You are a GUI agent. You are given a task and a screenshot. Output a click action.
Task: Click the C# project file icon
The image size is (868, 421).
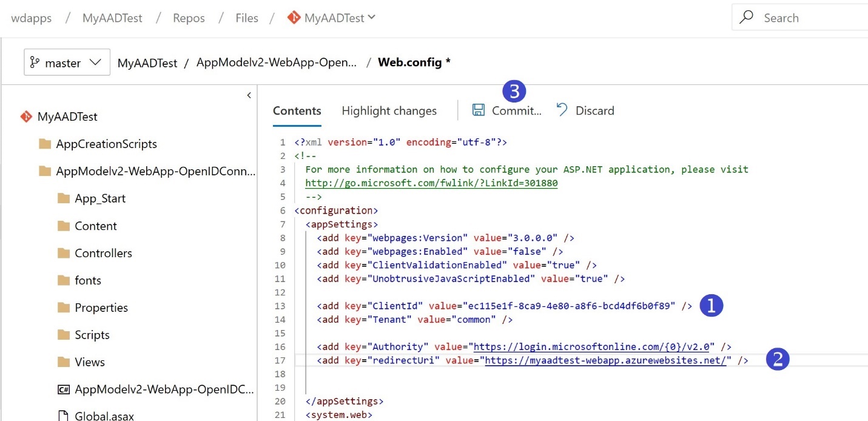click(64, 389)
